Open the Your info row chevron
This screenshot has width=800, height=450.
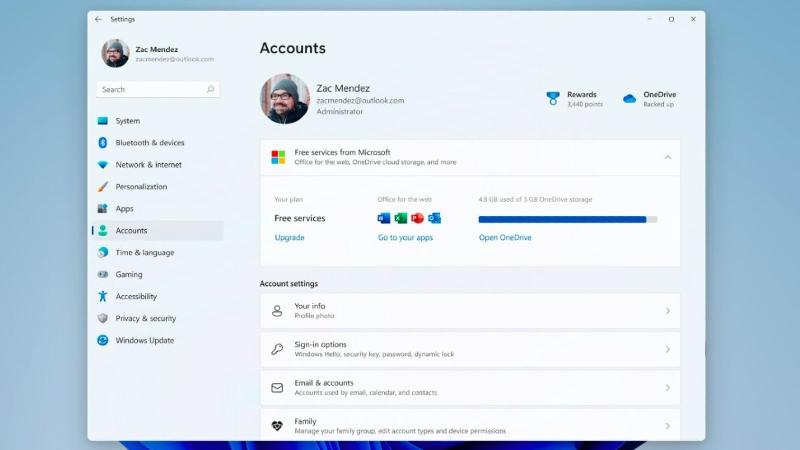click(x=667, y=311)
